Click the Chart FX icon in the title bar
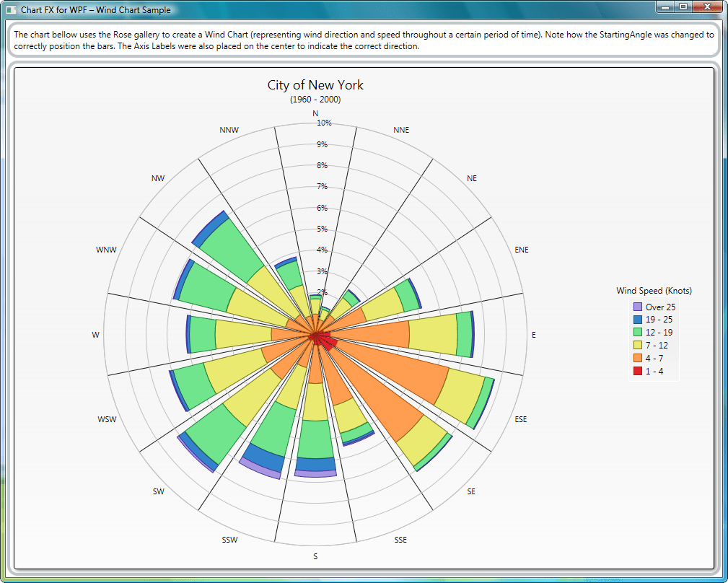The width and height of the screenshot is (728, 583). (x=10, y=9)
